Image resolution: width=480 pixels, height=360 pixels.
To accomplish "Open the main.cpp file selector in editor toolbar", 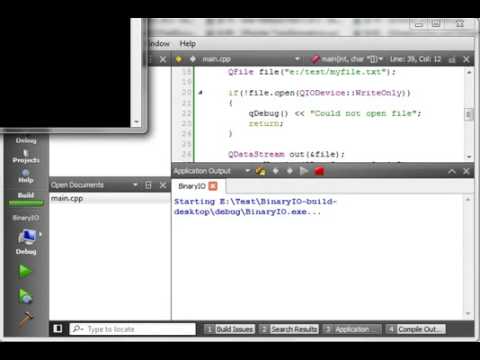I will point(251,59).
